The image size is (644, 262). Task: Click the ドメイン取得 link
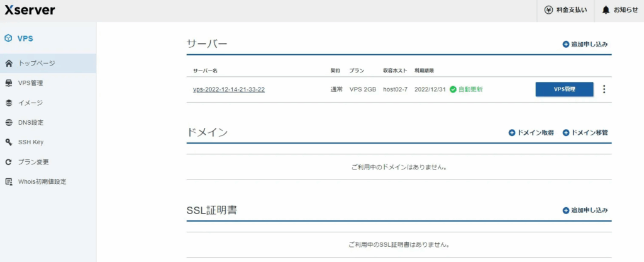point(531,133)
